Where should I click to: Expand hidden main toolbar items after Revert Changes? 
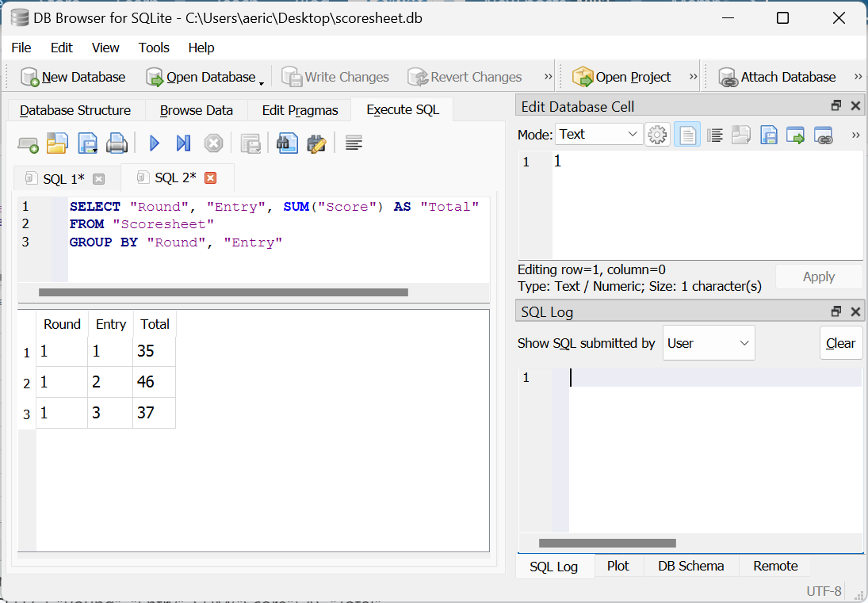[548, 77]
